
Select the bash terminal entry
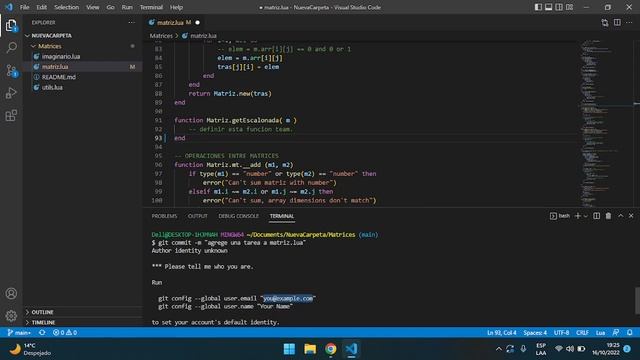[560, 216]
